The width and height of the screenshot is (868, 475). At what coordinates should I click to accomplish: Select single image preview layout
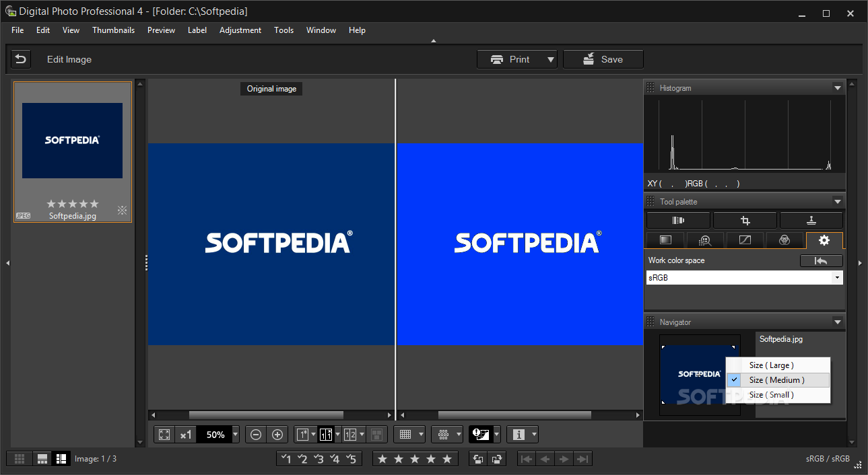(302, 435)
